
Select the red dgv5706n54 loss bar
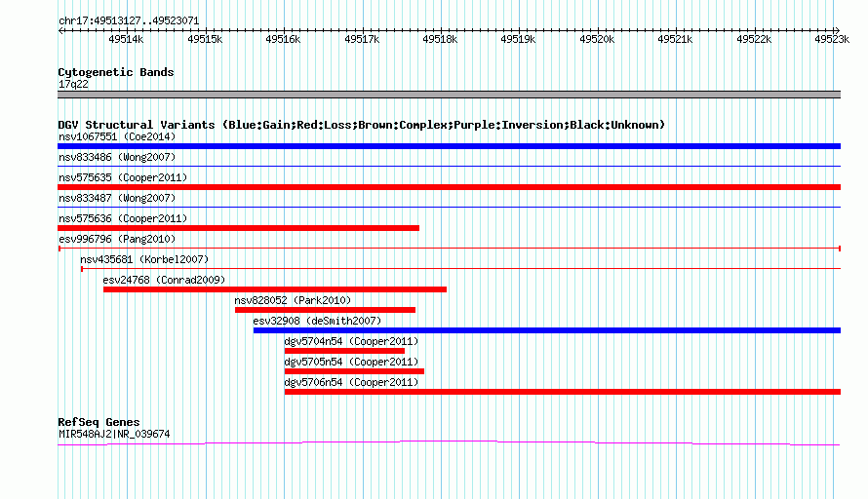563,392
